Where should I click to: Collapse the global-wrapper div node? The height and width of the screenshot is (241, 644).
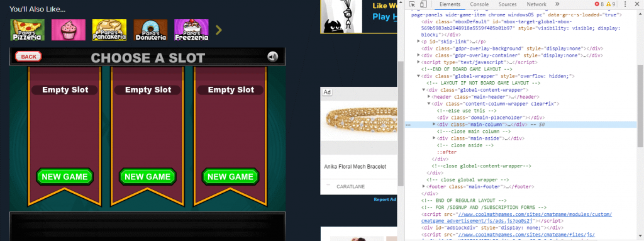419,76
